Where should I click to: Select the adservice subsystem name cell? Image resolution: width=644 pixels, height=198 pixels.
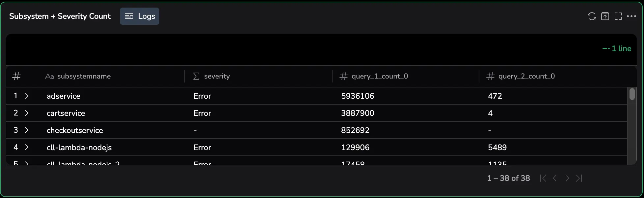click(64, 96)
